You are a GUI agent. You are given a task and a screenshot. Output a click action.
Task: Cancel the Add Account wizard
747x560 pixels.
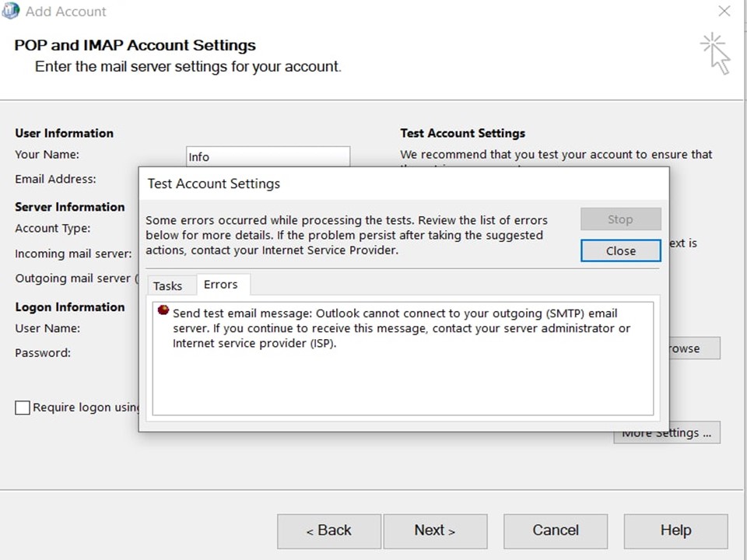pos(555,530)
